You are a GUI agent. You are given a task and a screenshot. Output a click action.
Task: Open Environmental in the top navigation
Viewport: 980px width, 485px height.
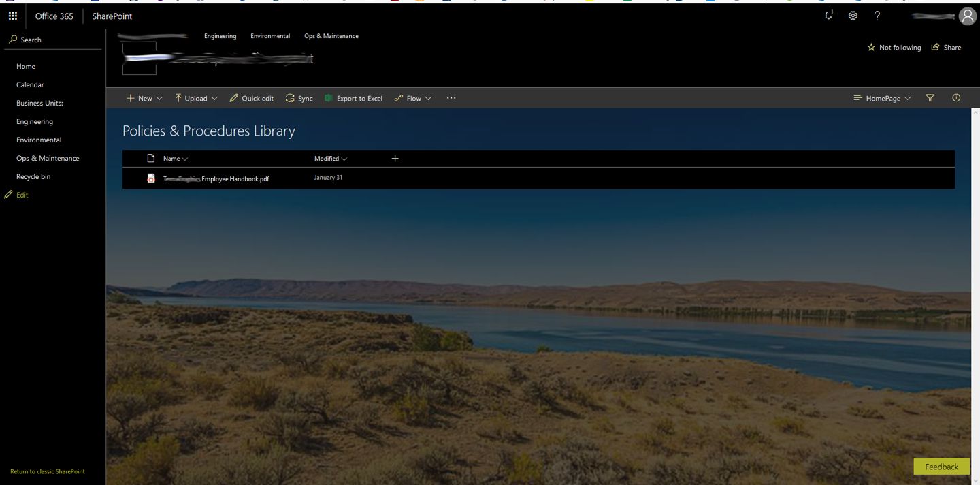tap(270, 36)
